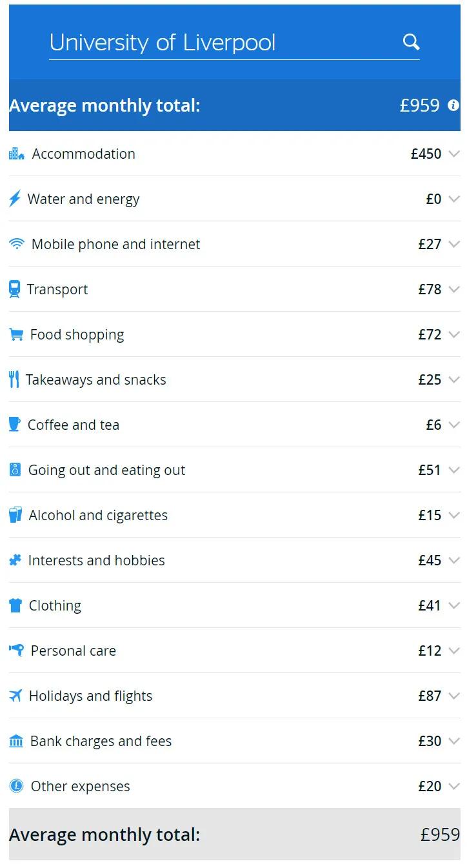Click the Food shopping cart icon
Image resolution: width=467 pixels, height=868 pixels.
tap(16, 334)
